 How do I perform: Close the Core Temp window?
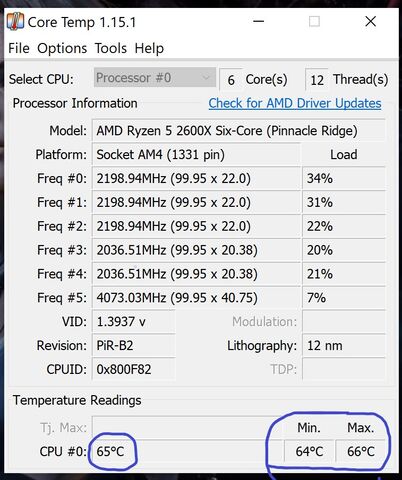[x=371, y=22]
